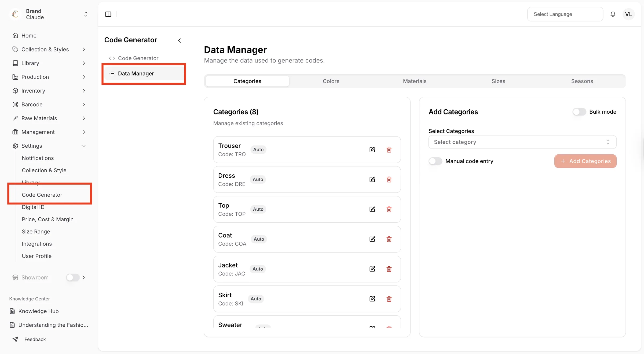Delete the Top category
The image size is (644, 354).
click(x=389, y=209)
